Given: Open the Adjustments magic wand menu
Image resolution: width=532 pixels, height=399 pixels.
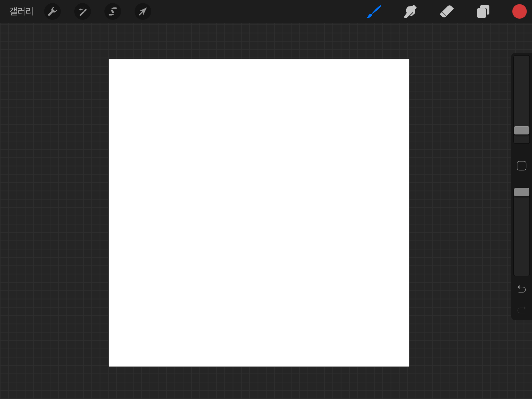Looking at the screenshot, I should (x=83, y=11).
